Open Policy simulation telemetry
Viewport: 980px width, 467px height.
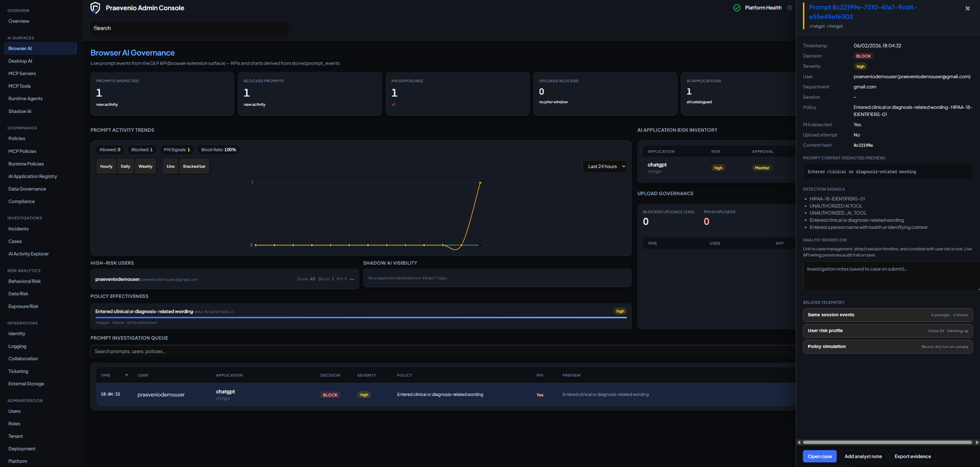pos(888,346)
